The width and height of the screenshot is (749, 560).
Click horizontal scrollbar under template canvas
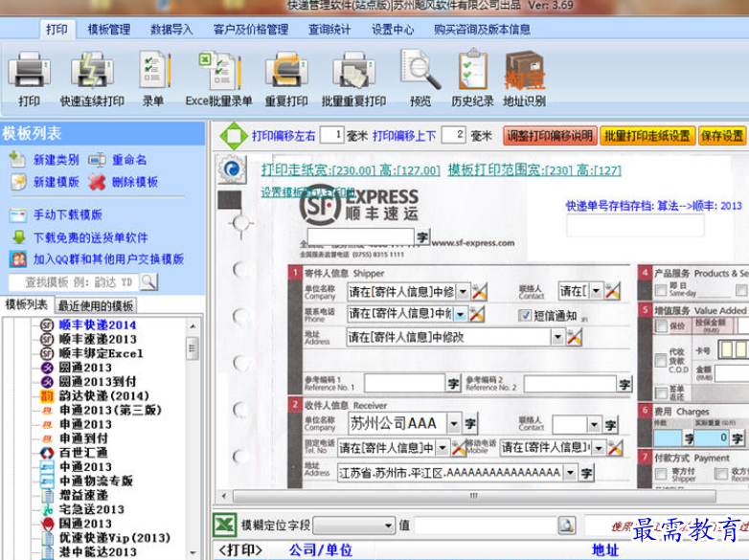click(474, 496)
